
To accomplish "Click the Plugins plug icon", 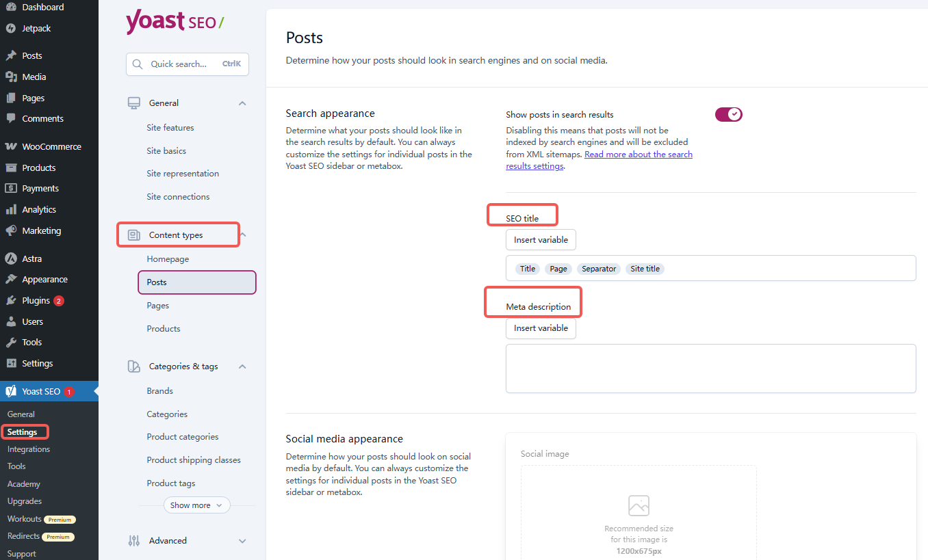I will pyautogui.click(x=14, y=300).
